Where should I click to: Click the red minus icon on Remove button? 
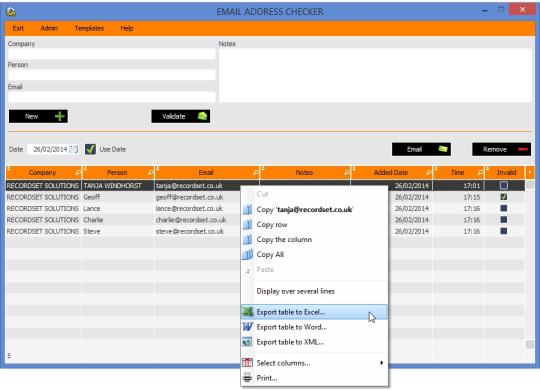pos(523,149)
